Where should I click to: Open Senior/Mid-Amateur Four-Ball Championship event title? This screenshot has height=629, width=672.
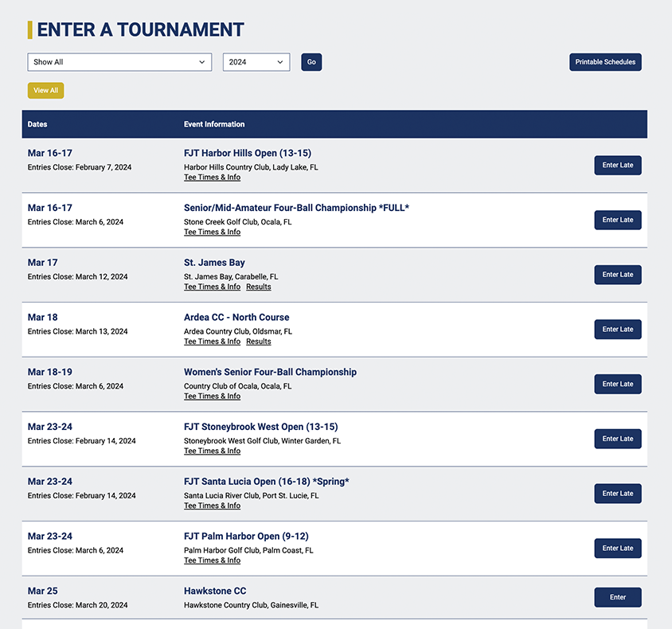click(x=296, y=208)
